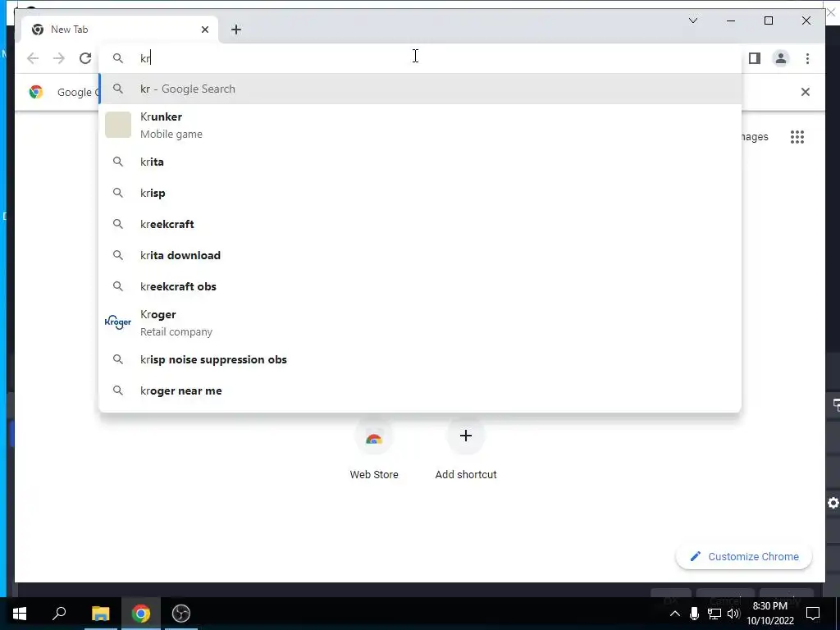The image size is (840, 630).
Task: Open the volume tray icon
Action: [x=733, y=614]
